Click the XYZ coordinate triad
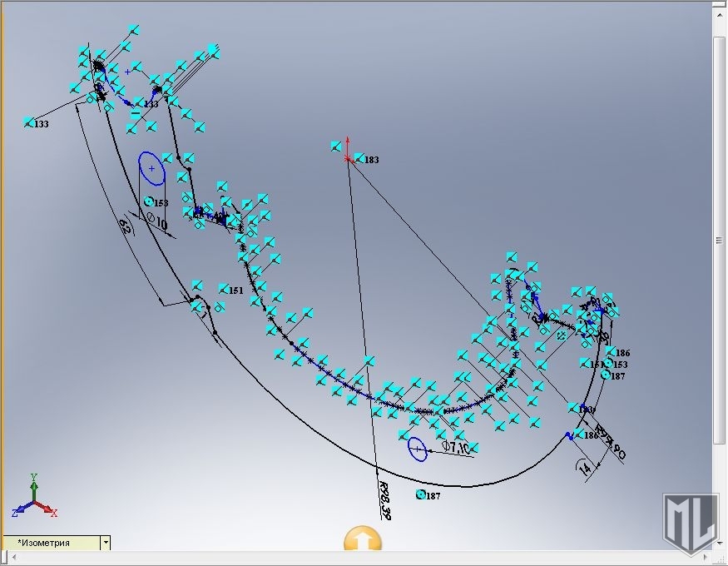This screenshot has width=728, height=566. 33,499
